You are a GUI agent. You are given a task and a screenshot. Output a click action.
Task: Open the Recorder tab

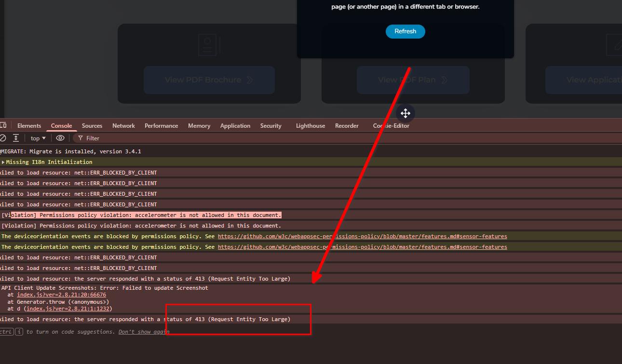(347, 125)
